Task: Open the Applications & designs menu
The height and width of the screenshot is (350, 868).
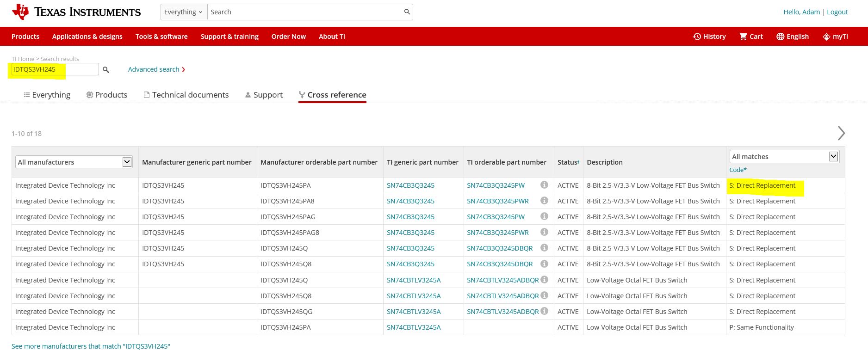Action: click(87, 37)
